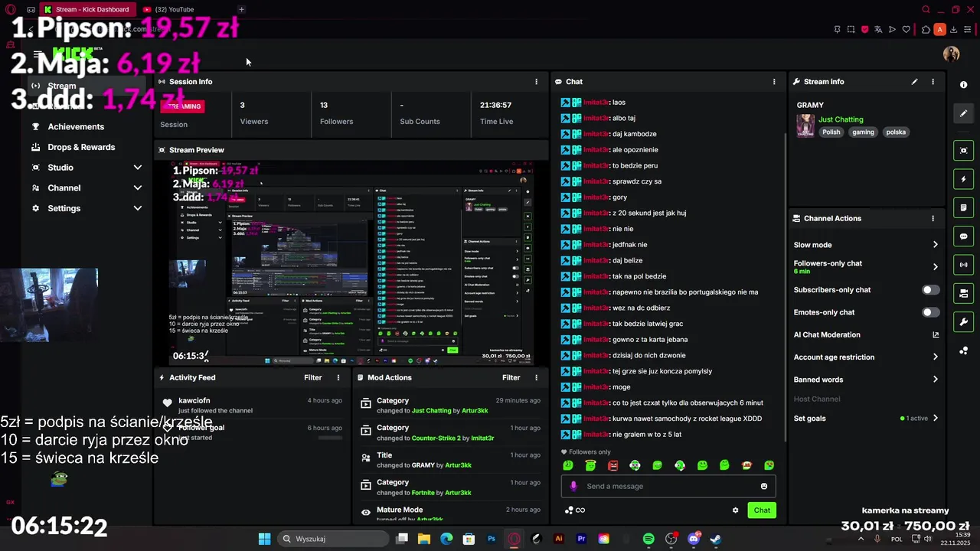
Task: Click the lightning bolt quick action icon
Action: point(964,179)
